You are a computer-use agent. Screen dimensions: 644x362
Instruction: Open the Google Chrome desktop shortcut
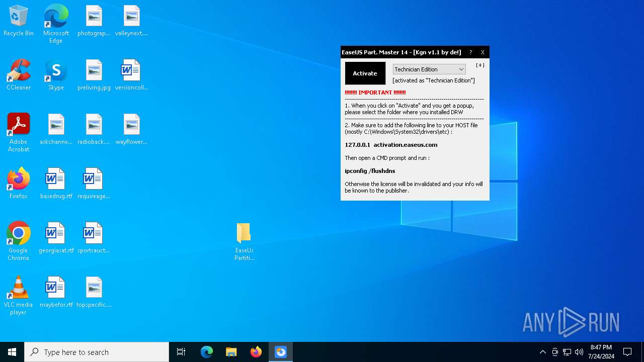19,241
